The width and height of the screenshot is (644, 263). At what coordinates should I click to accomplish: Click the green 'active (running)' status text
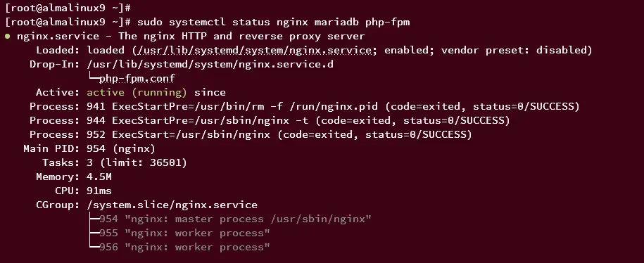pos(137,92)
